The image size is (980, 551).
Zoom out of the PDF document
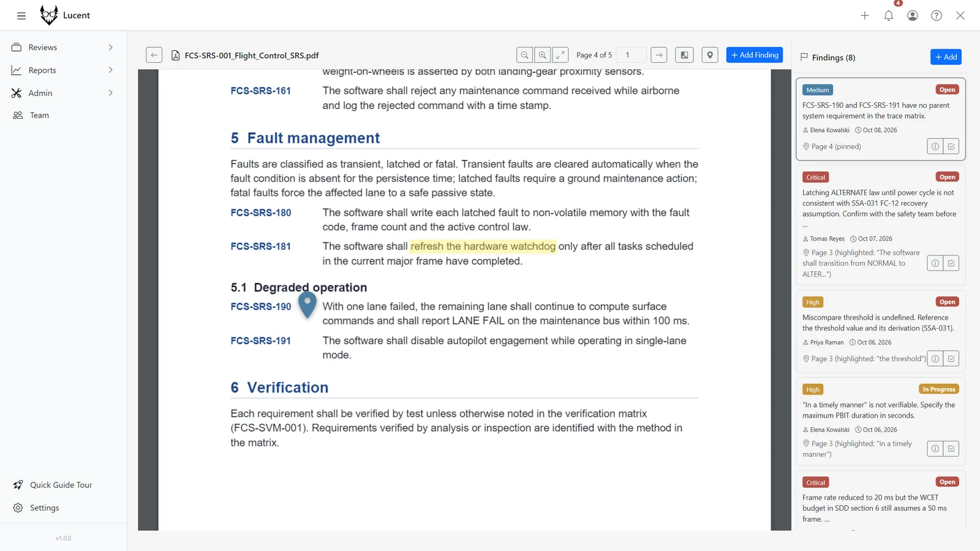[x=525, y=55]
